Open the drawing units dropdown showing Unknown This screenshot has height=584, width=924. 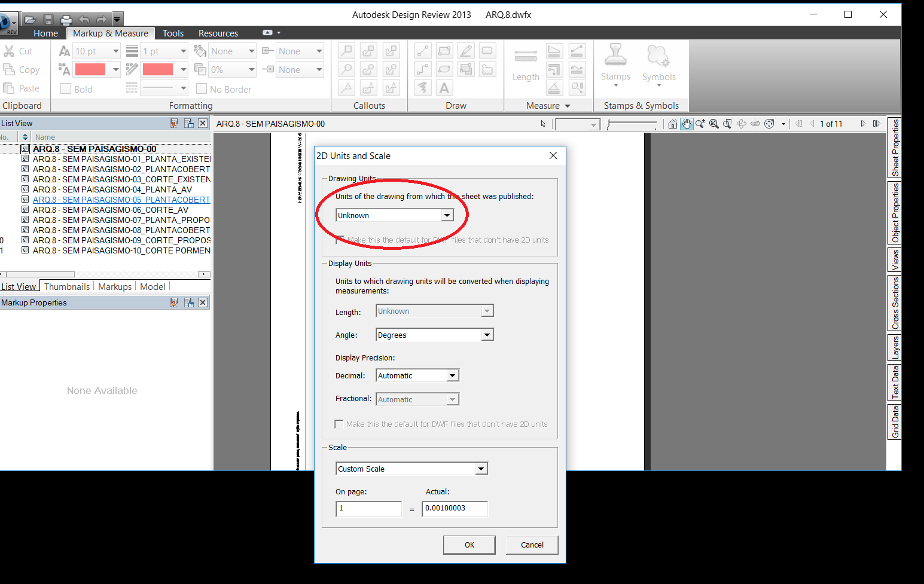[x=447, y=215]
